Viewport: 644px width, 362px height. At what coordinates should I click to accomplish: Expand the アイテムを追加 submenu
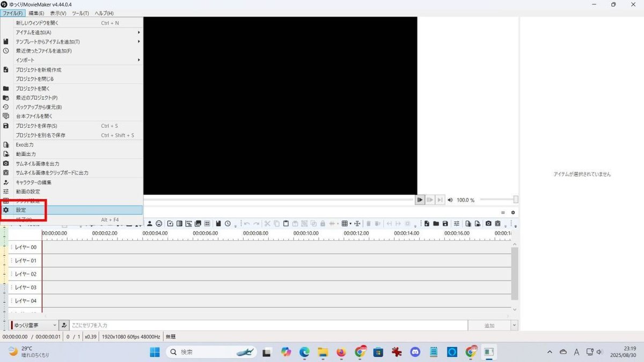[54, 32]
